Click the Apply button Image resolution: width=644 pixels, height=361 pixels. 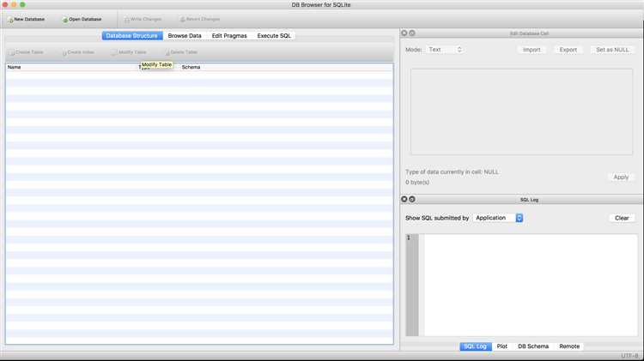point(621,177)
